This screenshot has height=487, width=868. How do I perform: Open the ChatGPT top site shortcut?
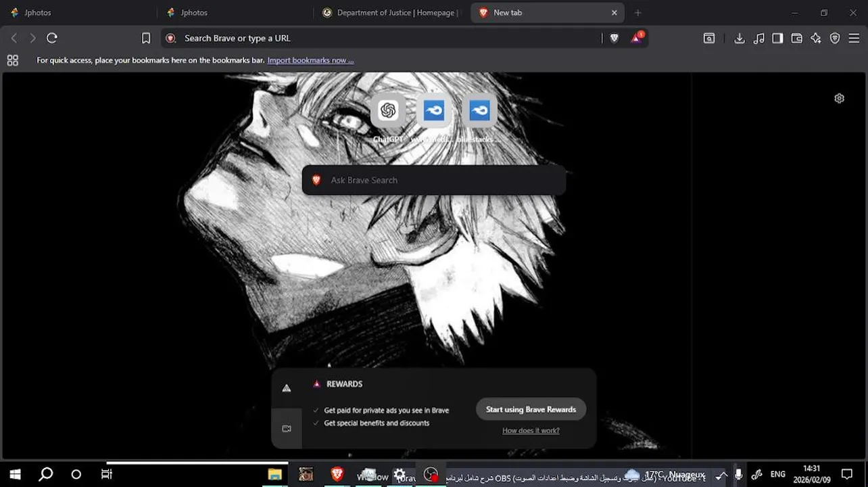pyautogui.click(x=388, y=110)
